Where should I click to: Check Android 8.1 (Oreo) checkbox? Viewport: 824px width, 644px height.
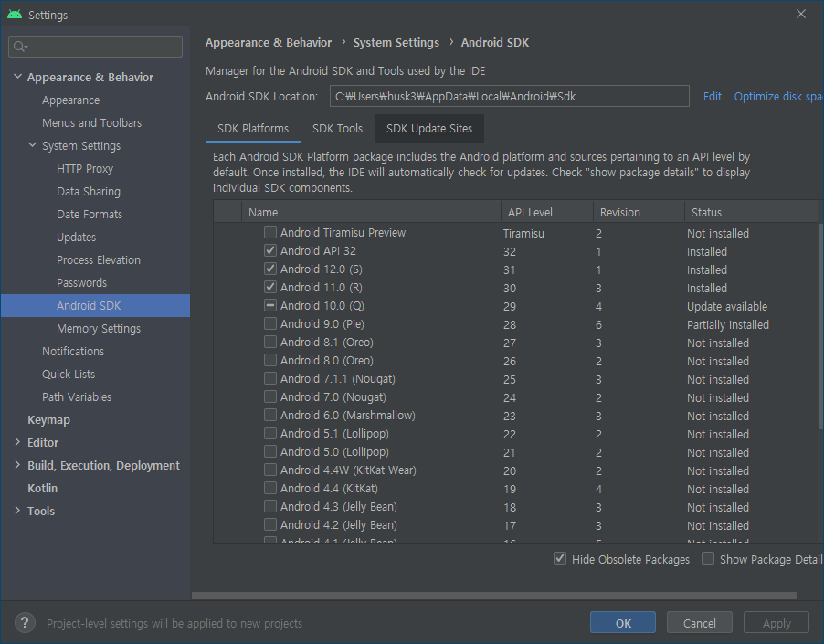point(270,342)
